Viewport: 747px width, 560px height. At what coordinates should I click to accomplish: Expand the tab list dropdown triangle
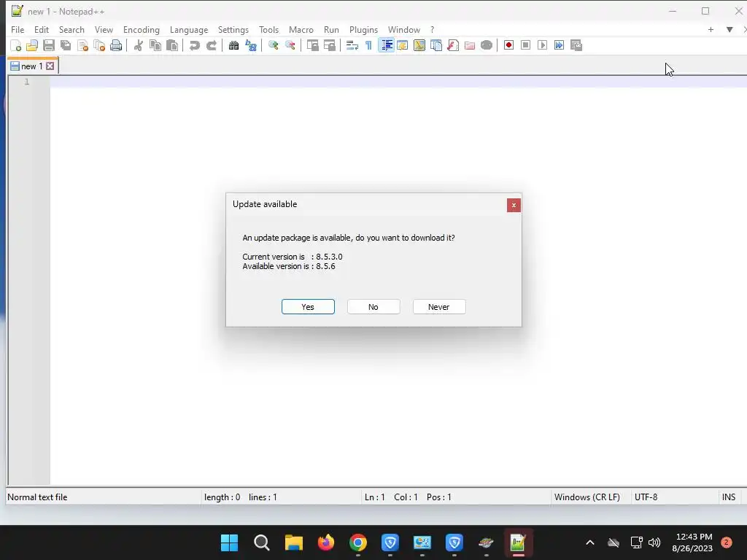729,29
